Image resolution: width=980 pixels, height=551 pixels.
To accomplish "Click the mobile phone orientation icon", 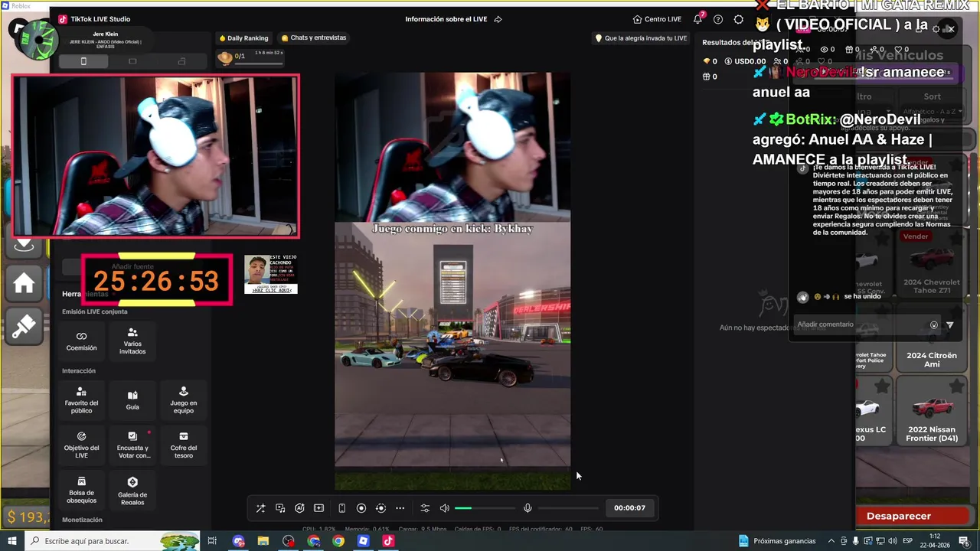I will coord(341,508).
